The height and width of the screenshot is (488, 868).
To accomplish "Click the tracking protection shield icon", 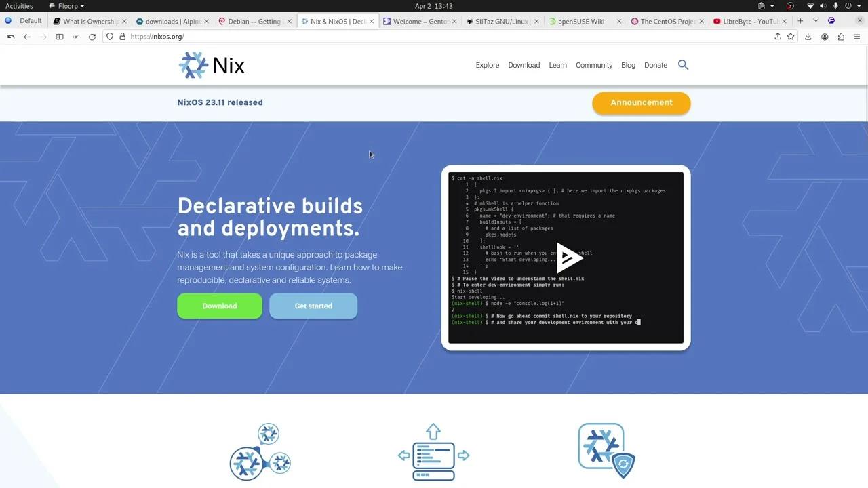I will (110, 37).
